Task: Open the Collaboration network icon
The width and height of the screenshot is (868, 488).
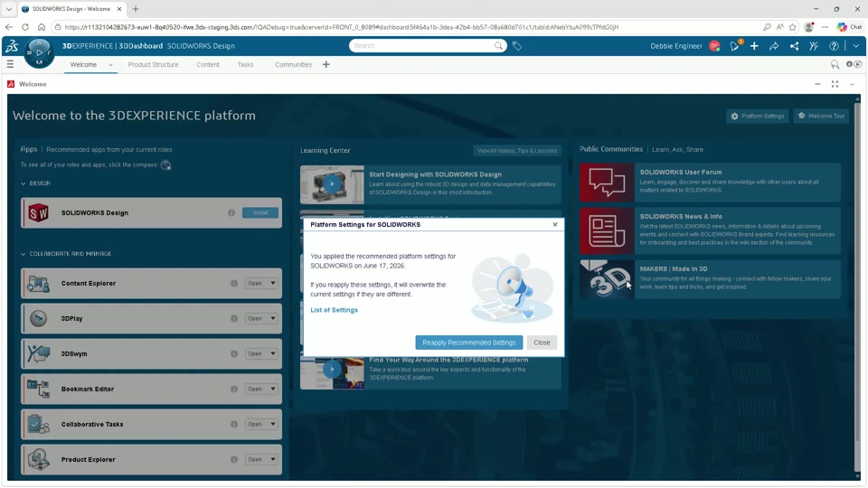Action: tap(794, 46)
